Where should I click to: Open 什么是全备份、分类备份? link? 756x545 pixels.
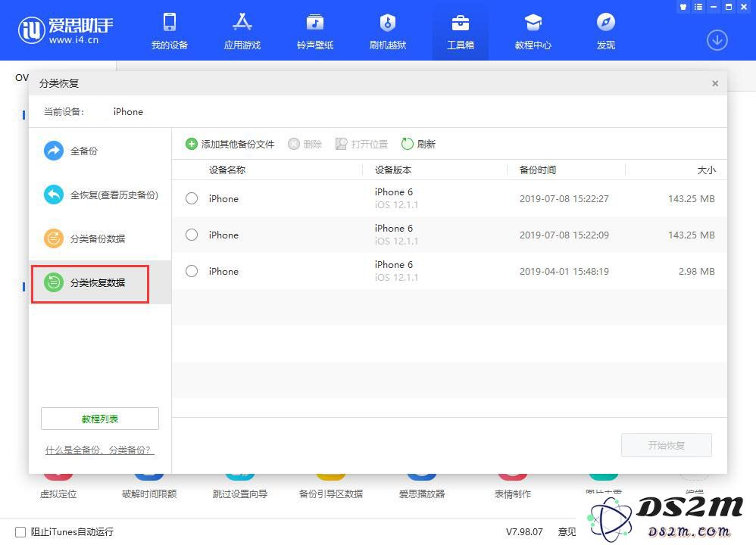tap(99, 450)
